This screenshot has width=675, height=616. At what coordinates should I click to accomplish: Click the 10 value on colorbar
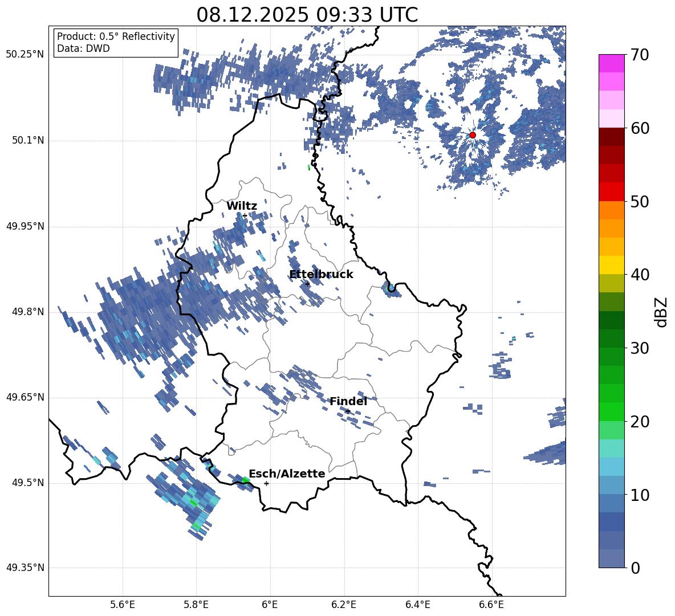pyautogui.click(x=639, y=495)
